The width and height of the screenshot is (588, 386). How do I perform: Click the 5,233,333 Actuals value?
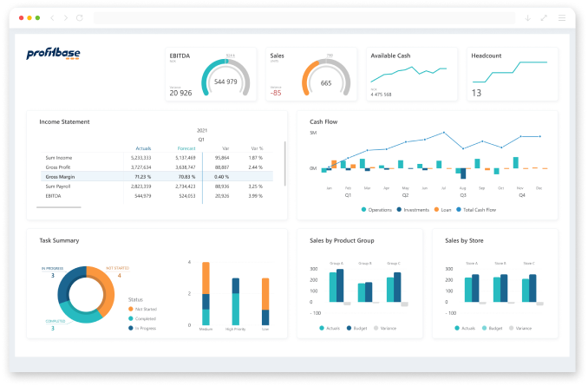[x=141, y=158]
